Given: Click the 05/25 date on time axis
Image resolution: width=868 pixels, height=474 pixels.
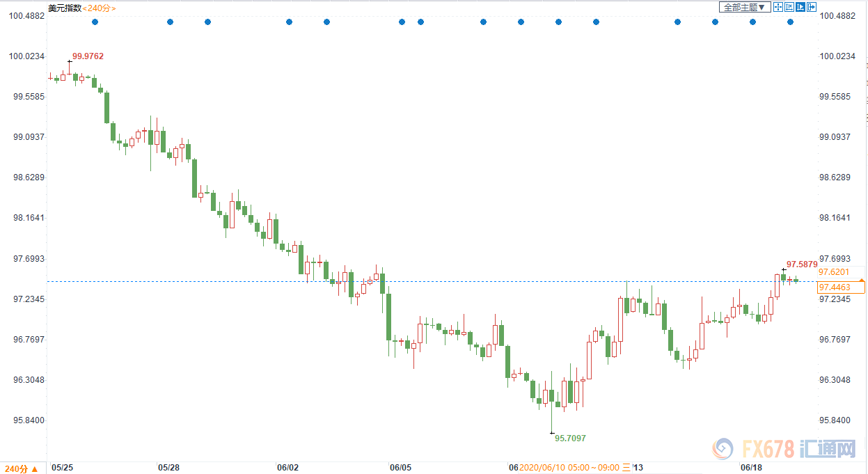Looking at the screenshot, I should [62, 468].
